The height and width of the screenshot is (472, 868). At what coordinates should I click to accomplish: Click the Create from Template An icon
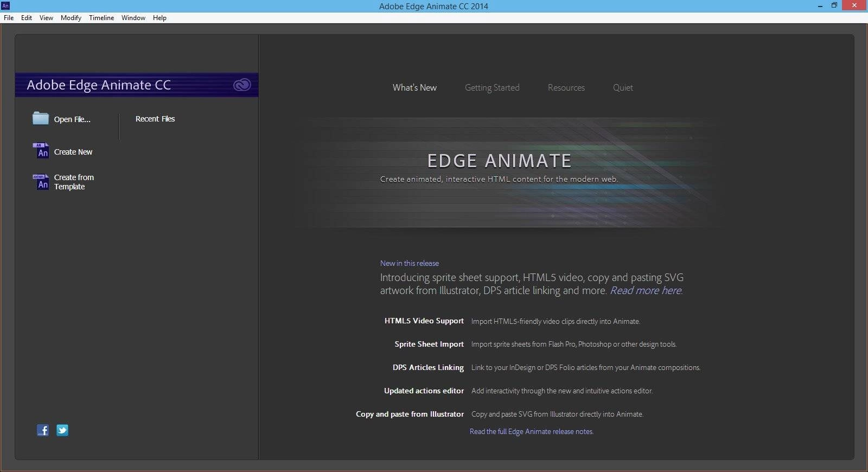coord(41,182)
